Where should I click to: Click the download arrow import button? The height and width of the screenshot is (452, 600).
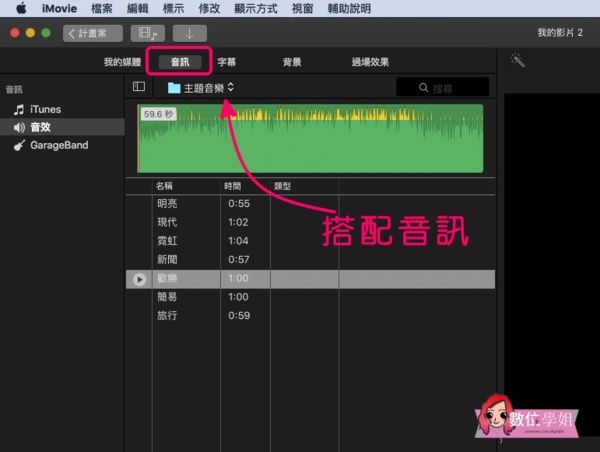click(x=189, y=33)
